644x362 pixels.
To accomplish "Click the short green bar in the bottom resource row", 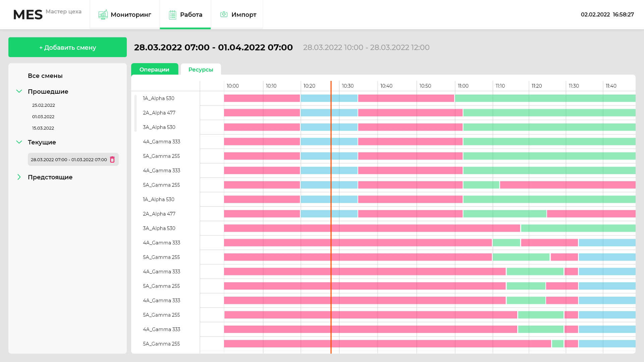I will click(558, 344).
